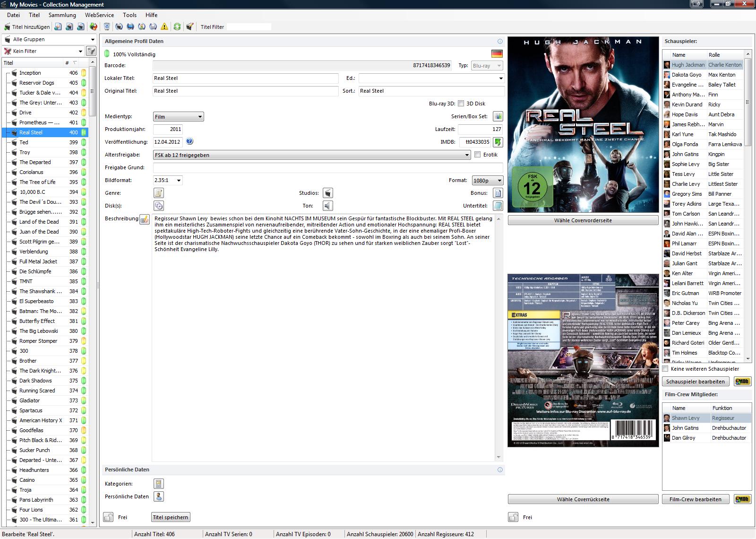The image size is (756, 539).
Task: Click the Beschreibung edit pencil icon
Action: 145,219
